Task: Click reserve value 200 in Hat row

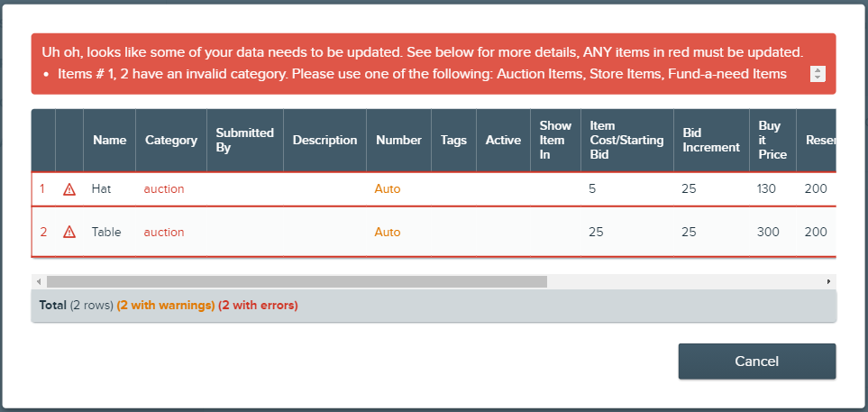Action: pyautogui.click(x=816, y=188)
